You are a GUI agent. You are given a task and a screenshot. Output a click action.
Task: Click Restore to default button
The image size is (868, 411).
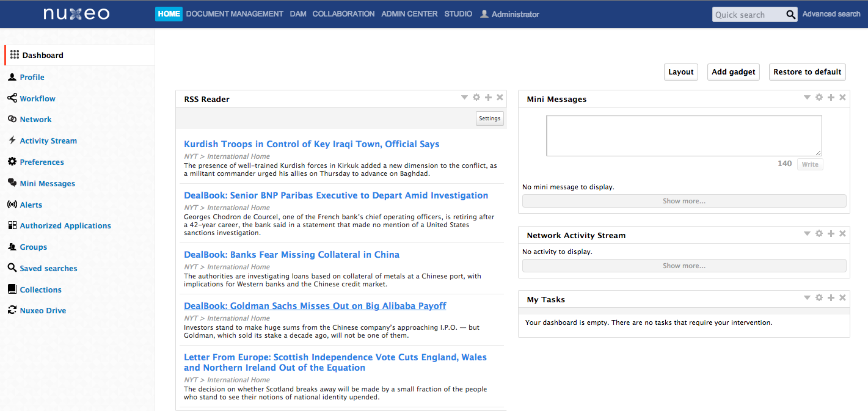coord(808,72)
